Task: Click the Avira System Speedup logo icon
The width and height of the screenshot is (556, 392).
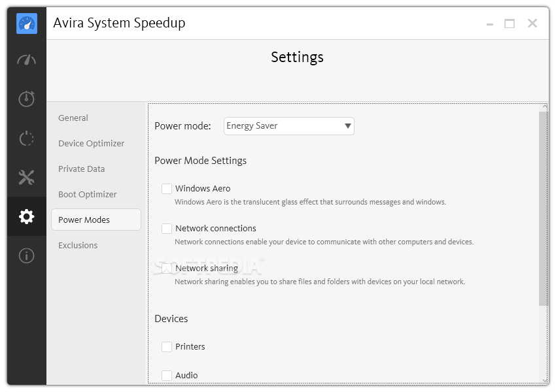Action: tap(27, 24)
